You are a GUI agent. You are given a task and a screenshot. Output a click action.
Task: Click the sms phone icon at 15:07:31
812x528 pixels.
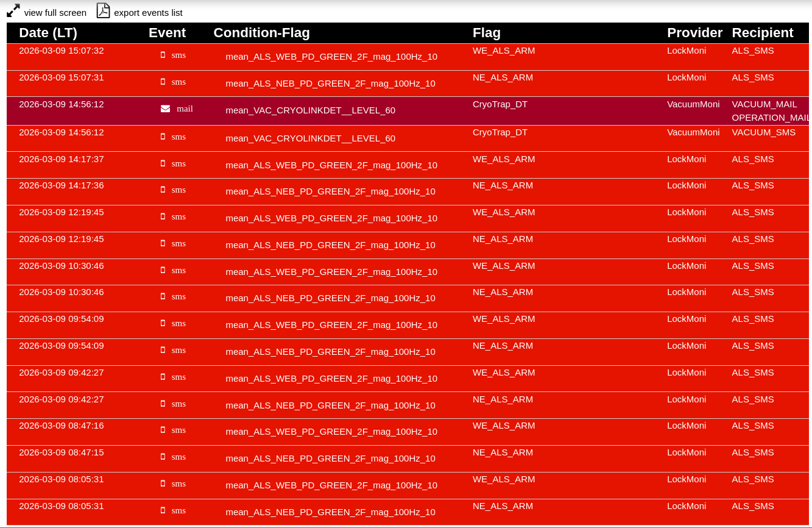coord(163,82)
